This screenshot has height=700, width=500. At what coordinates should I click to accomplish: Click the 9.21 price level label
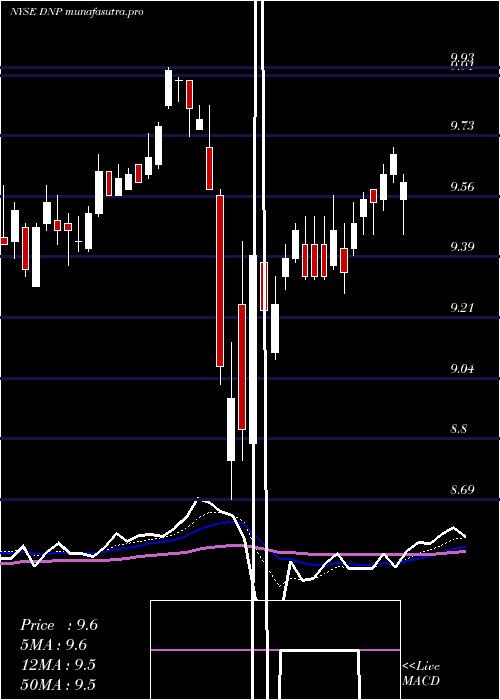[x=462, y=308]
